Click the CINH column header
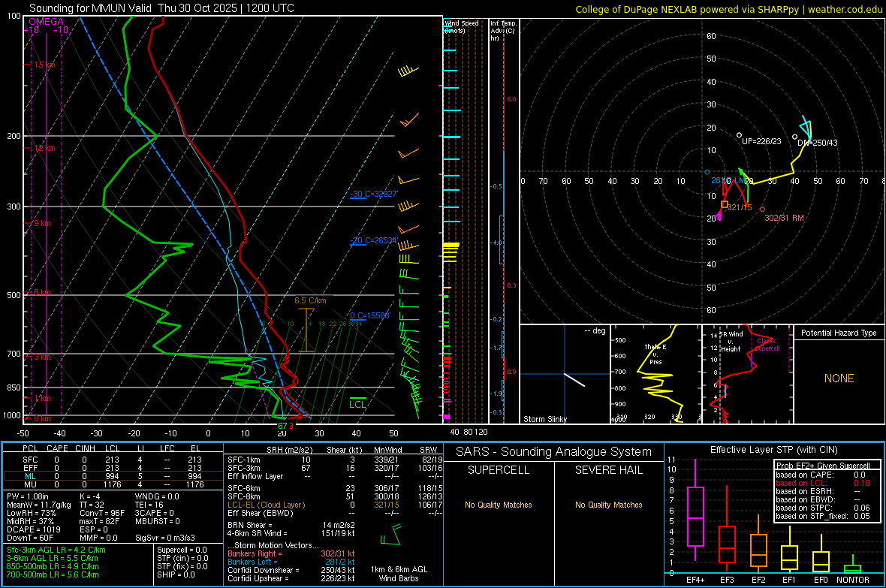 (x=86, y=448)
